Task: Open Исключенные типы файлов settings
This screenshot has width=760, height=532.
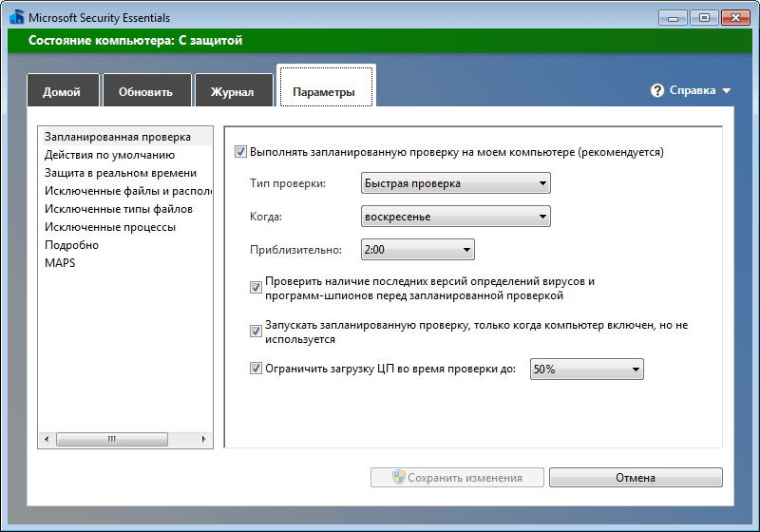Action: pos(119,209)
